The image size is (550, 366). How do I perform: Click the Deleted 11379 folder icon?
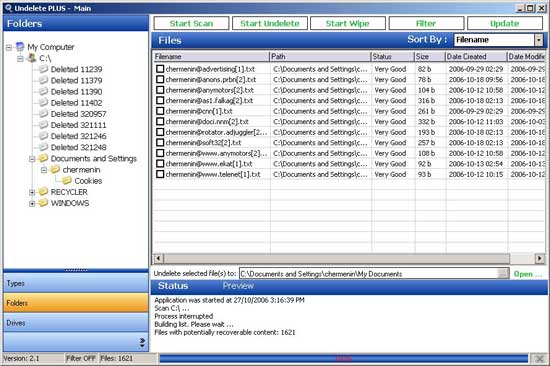(x=43, y=80)
